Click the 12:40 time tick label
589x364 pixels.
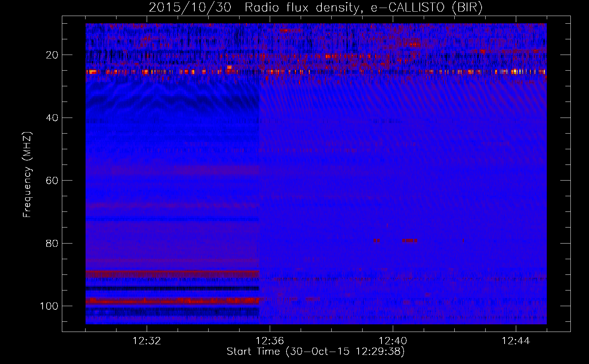coord(393,341)
